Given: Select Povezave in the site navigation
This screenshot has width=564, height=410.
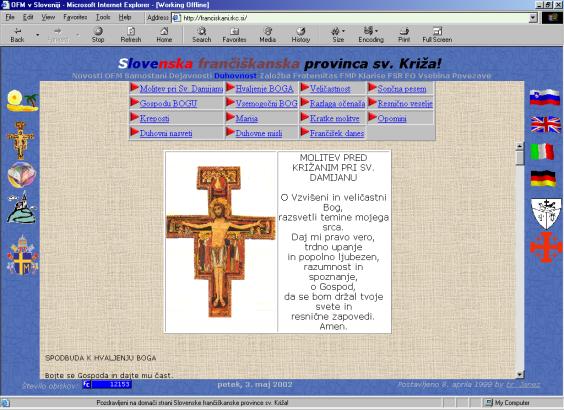Looking at the screenshot, I should click(x=473, y=76).
